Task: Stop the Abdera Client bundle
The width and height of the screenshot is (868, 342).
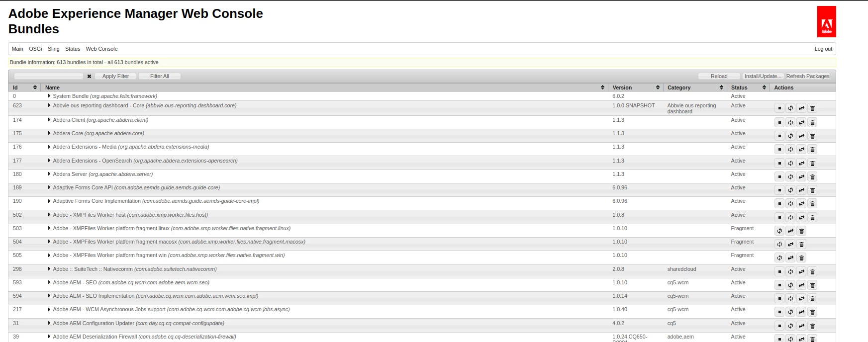Action: 779,123
